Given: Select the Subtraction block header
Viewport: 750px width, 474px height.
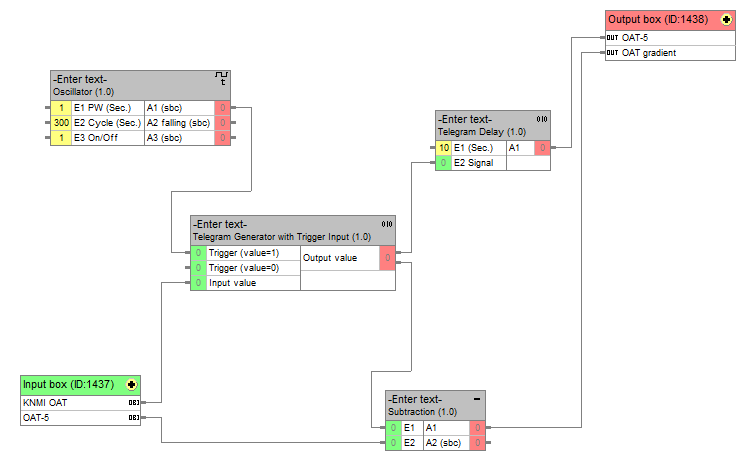Looking at the screenshot, I should pos(435,406).
